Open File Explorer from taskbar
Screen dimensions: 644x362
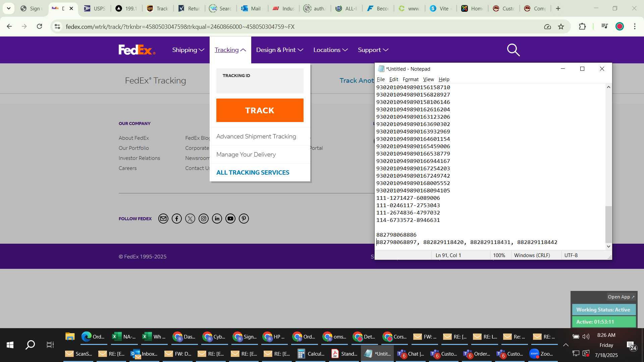pyautogui.click(x=70, y=337)
